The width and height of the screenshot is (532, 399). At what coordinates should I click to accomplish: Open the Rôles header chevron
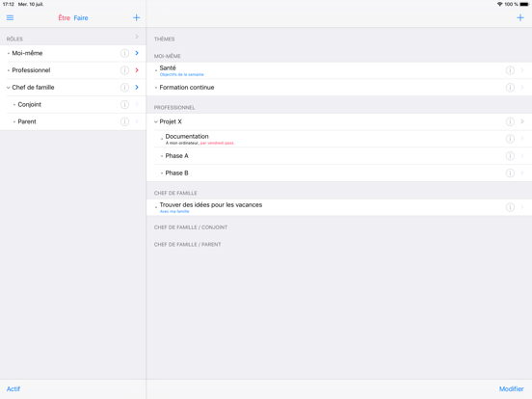137,37
